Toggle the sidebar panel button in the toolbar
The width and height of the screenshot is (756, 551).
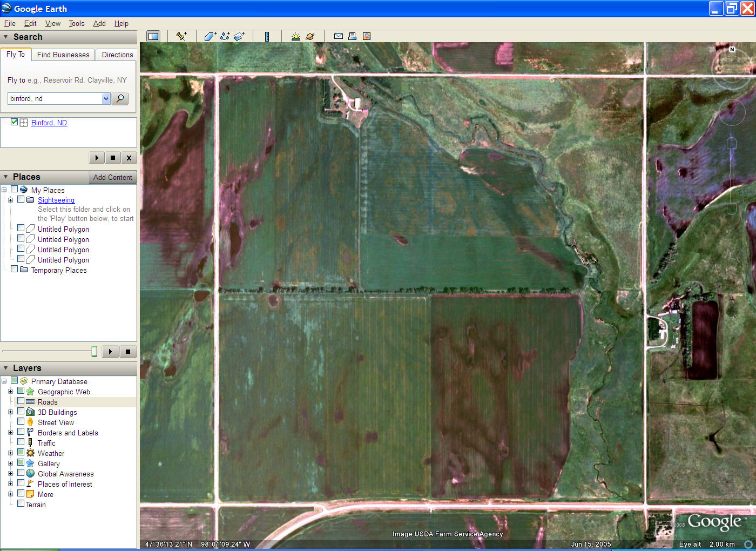click(153, 36)
